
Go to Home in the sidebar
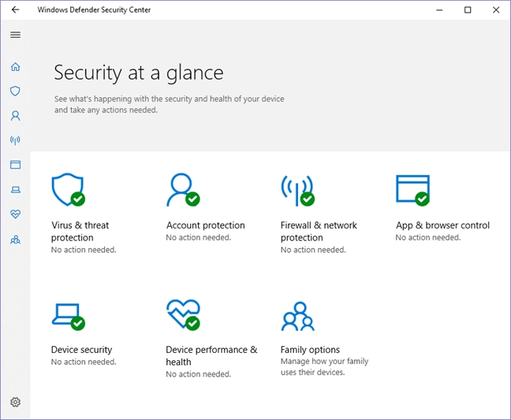tap(15, 67)
